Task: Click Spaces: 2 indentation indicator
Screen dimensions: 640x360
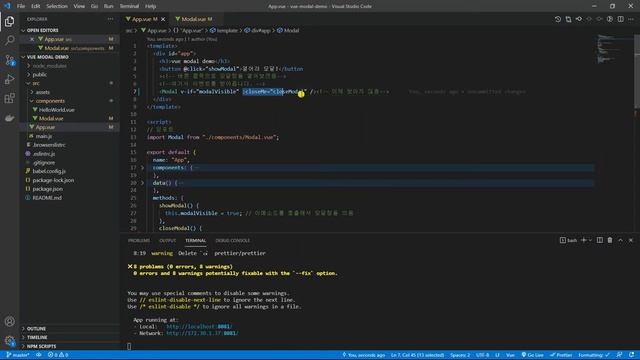Action: tap(460, 355)
